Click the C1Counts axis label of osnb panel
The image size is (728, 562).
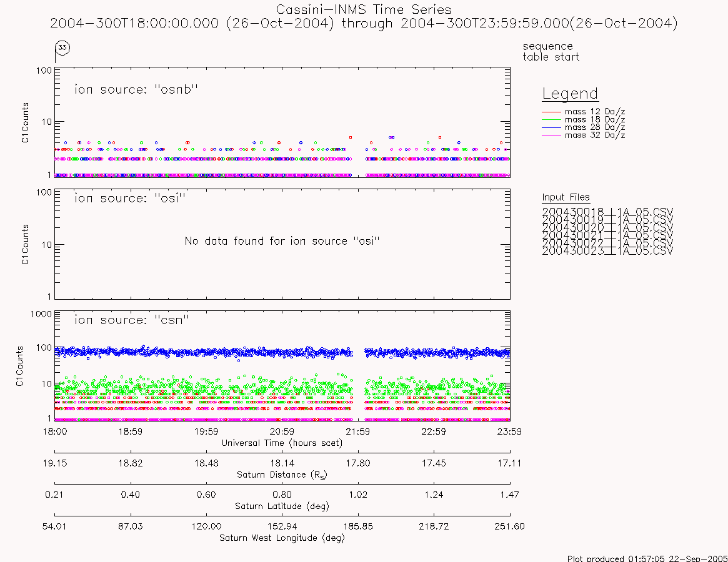[25, 122]
